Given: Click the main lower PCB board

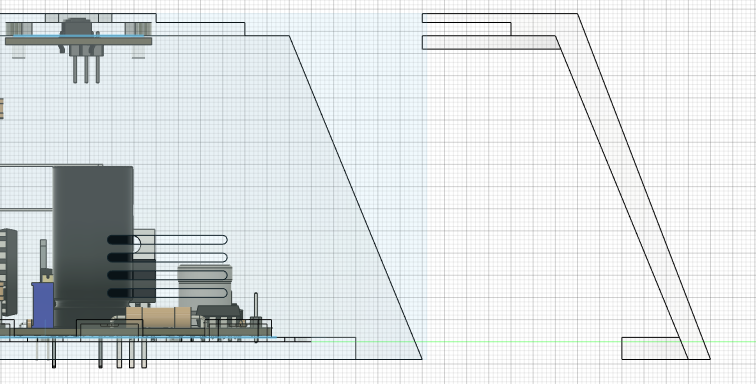Looking at the screenshot, I should 135,332.
